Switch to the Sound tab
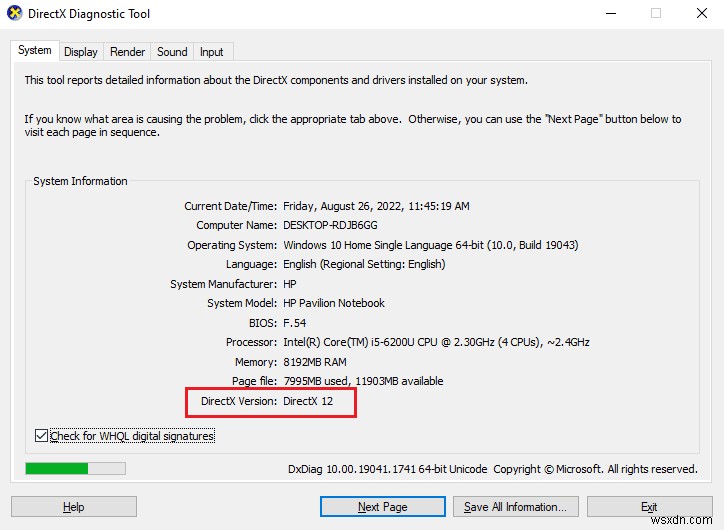The width and height of the screenshot is (724, 530). [172, 52]
